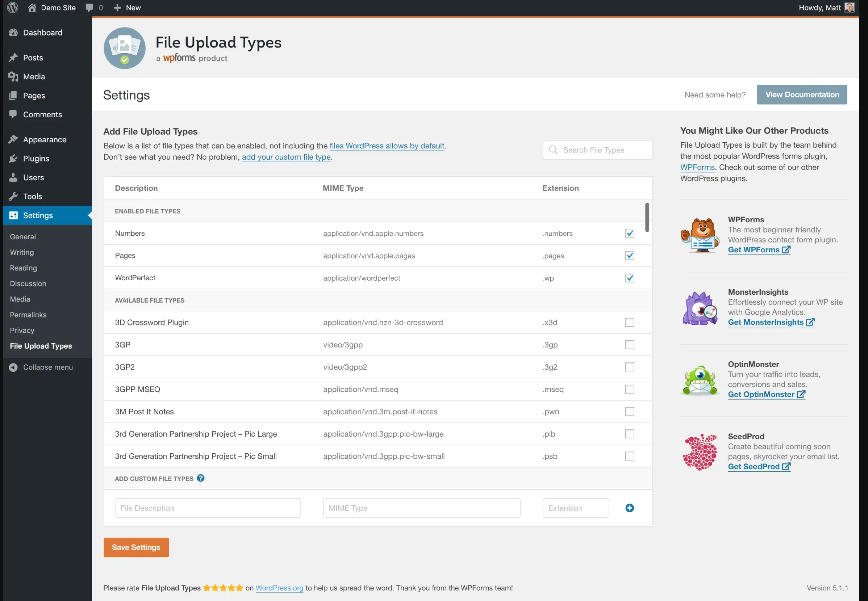Click the Tools wrench icon

pos(13,196)
